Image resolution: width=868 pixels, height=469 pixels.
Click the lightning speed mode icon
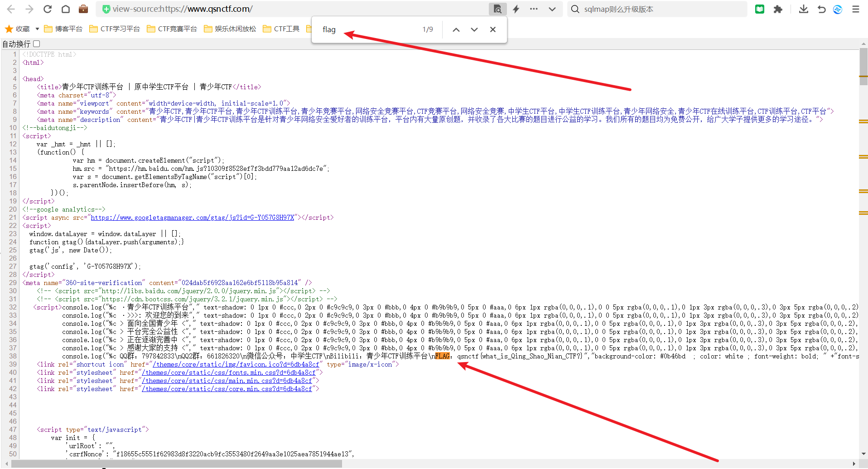[516, 9]
